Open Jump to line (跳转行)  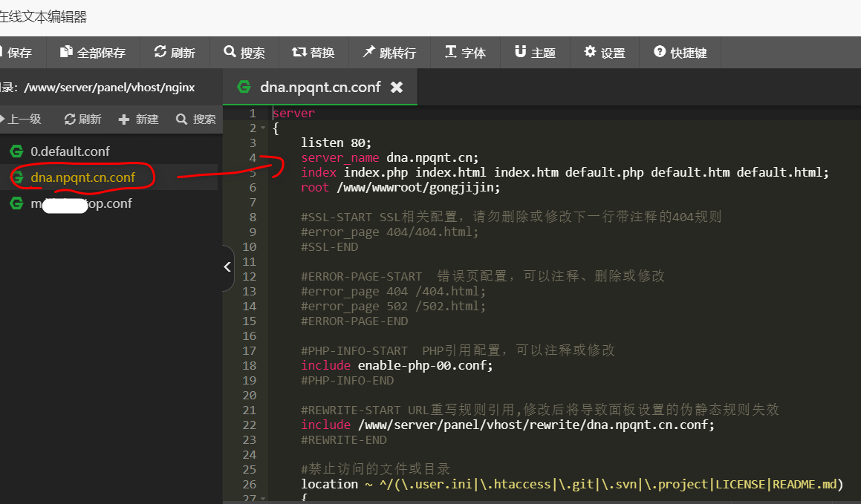click(389, 53)
